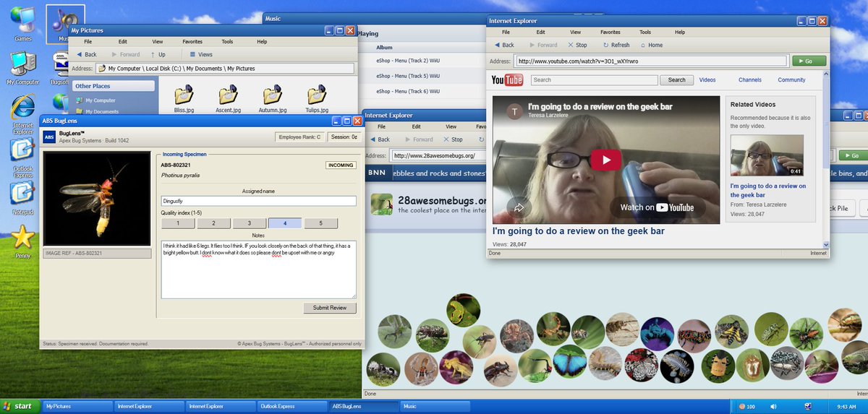Screen dimensions: 868x414
Task: Click the Views icon in My Pictures toolbar
Action: tap(200, 54)
